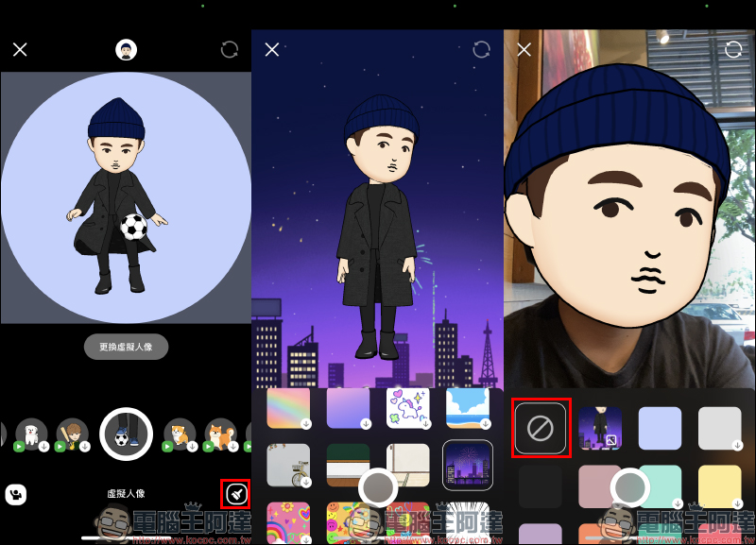Pick the shiba dog pose sticker

pos(221,434)
